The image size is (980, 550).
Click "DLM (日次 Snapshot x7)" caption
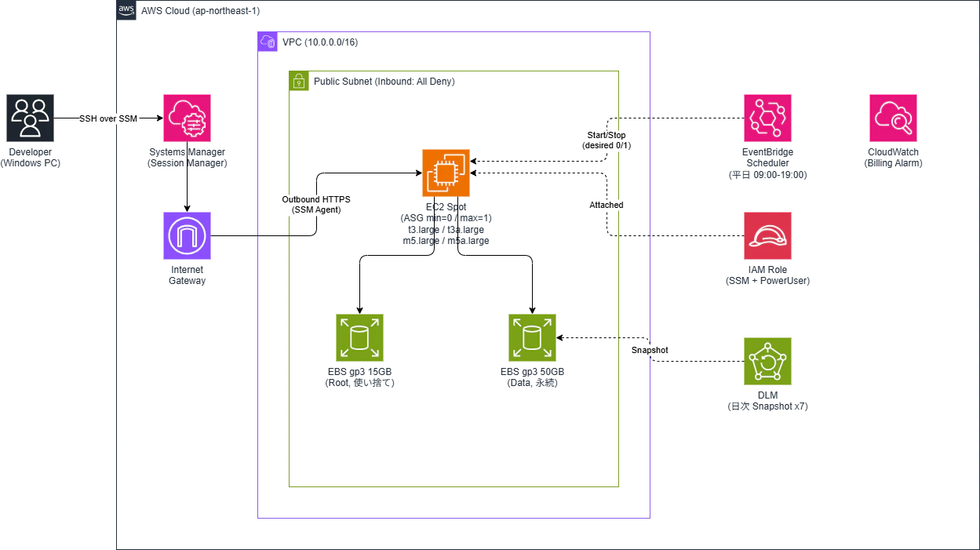[x=768, y=401]
